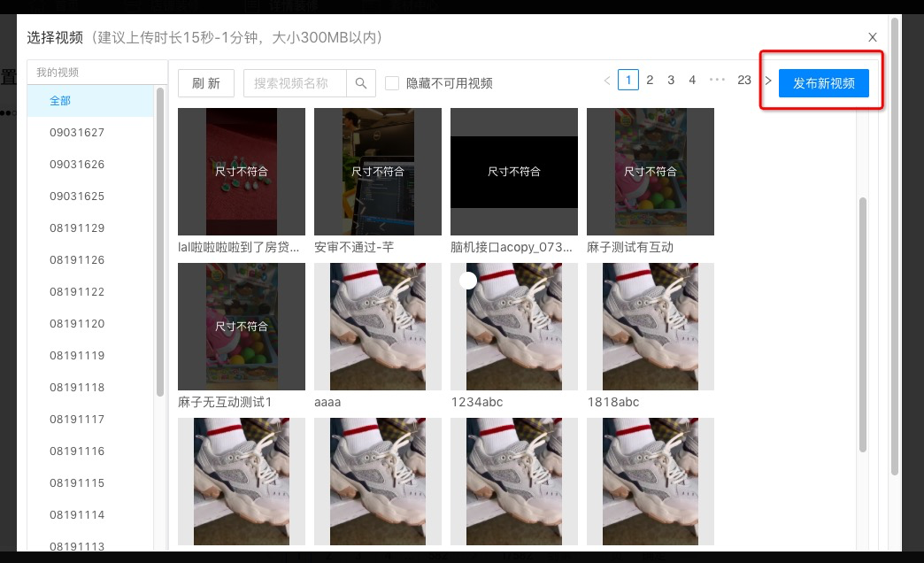Select folder 08191118
This screenshot has height=563, width=924.
pyautogui.click(x=90, y=388)
